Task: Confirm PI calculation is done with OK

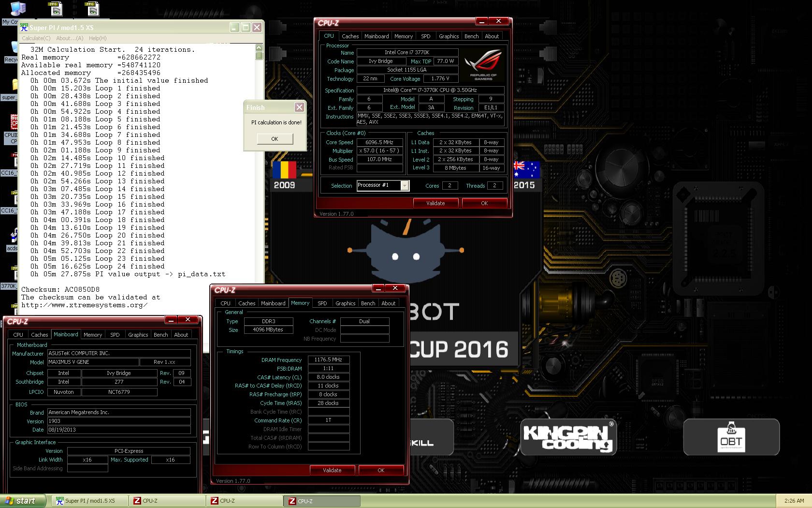Action: (x=275, y=139)
